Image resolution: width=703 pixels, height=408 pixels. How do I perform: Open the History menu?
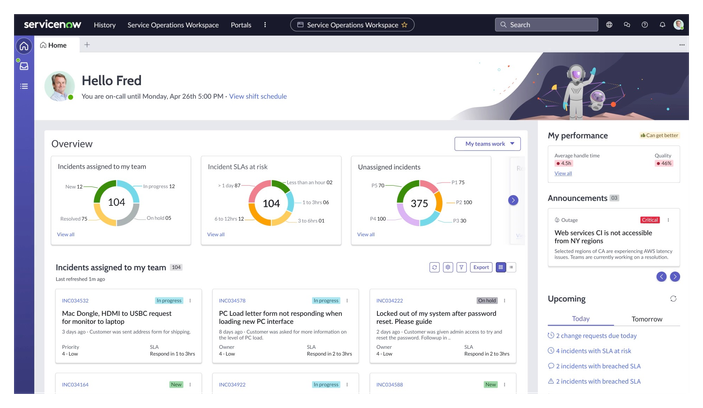pyautogui.click(x=104, y=25)
